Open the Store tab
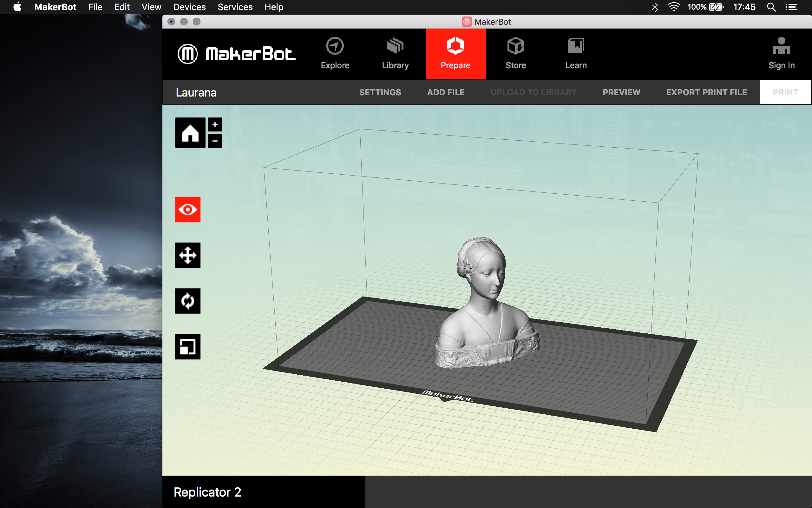 click(x=516, y=54)
